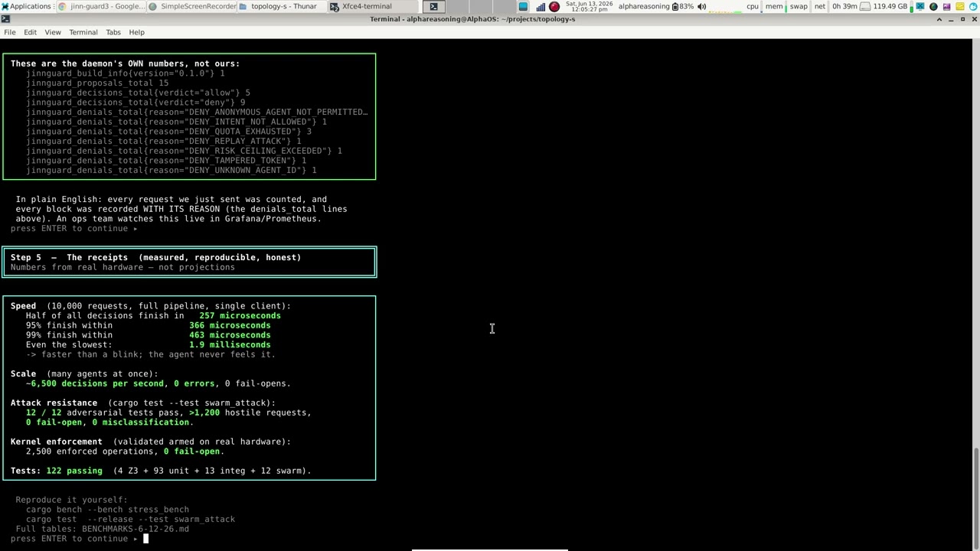This screenshot has width=980, height=551.
Task: Click the '257 microseconds' value
Action: pos(240,315)
